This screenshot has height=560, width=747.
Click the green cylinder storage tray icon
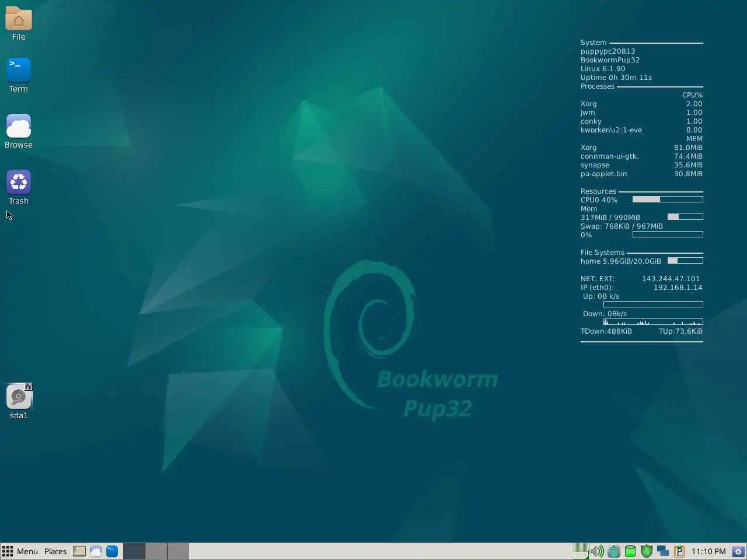(630, 551)
